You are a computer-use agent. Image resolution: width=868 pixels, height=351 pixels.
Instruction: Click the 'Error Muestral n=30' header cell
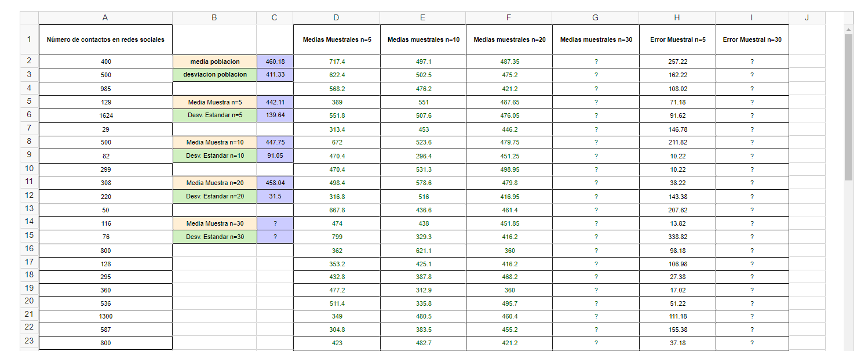pos(752,39)
